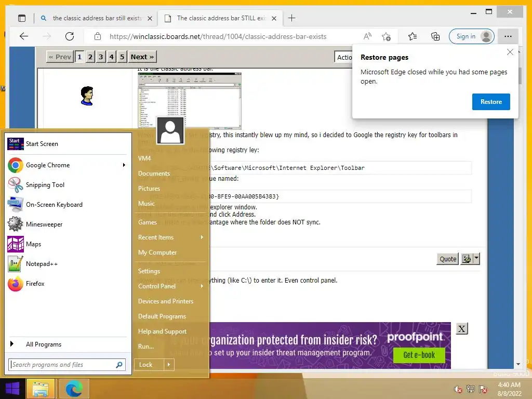
Task: Go back with Edge back arrow
Action: coord(24,36)
